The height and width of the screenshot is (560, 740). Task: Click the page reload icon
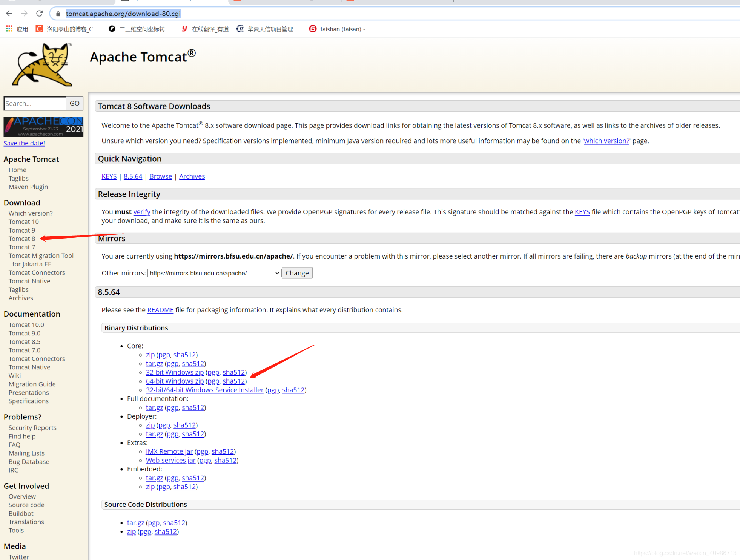tap(39, 13)
